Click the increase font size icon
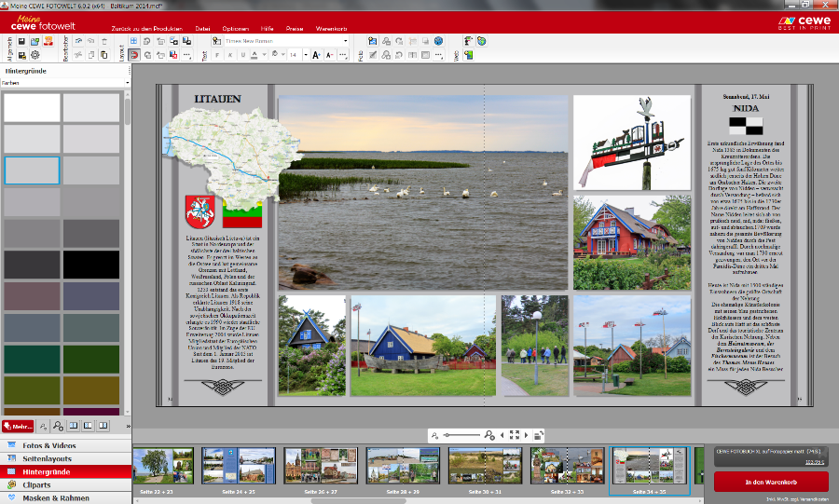The image size is (839, 504). [317, 56]
